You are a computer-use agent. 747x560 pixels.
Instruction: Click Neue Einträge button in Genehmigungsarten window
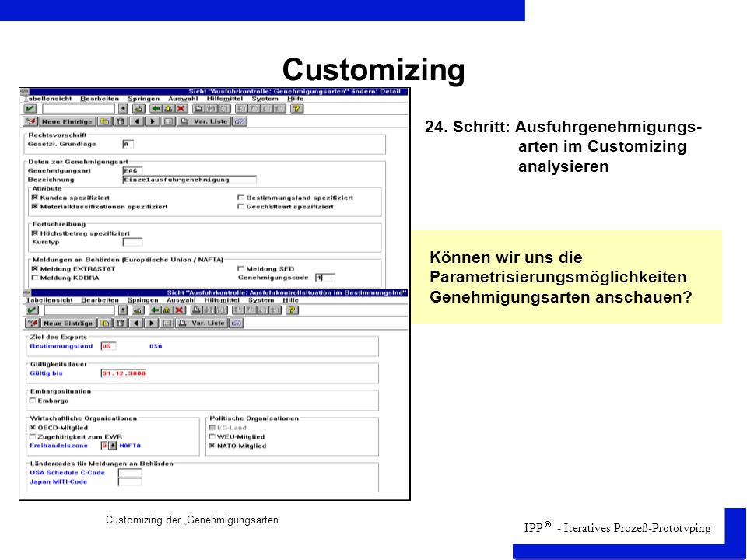coord(67,121)
